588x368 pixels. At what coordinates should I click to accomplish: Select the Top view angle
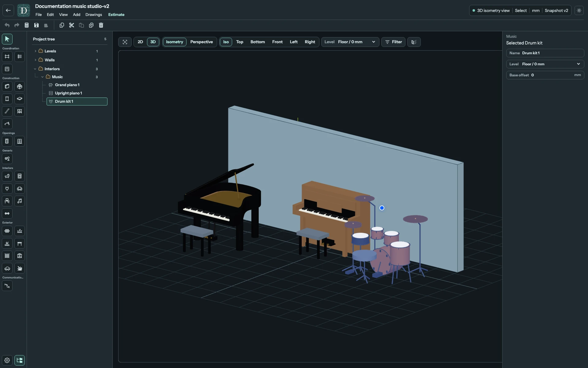pos(240,42)
